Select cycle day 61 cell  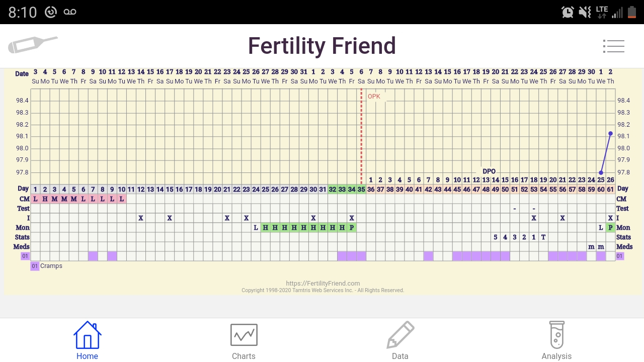(610, 189)
